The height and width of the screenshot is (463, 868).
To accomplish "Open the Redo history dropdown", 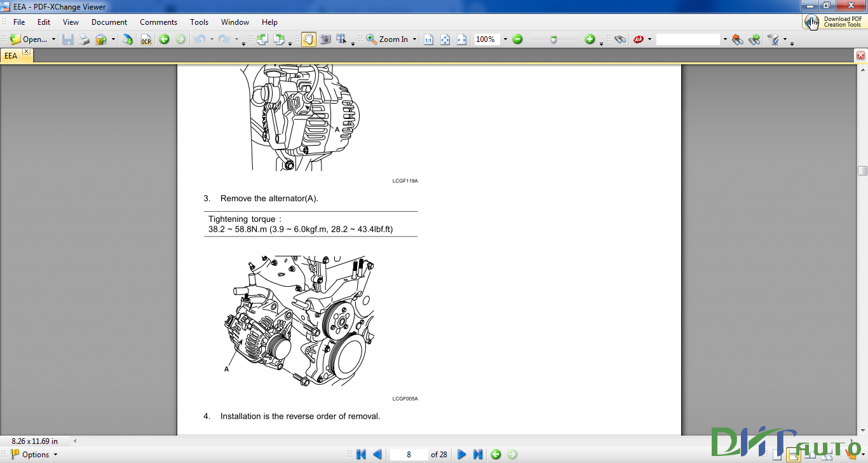I will 236,39.
